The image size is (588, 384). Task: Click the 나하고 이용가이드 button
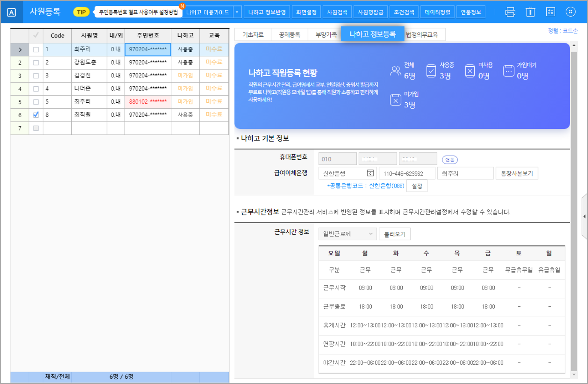(208, 12)
